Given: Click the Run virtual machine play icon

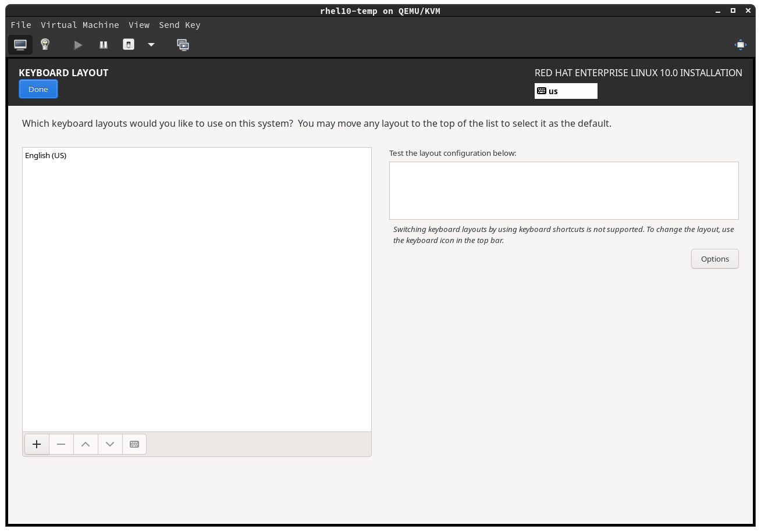Looking at the screenshot, I should (78, 45).
